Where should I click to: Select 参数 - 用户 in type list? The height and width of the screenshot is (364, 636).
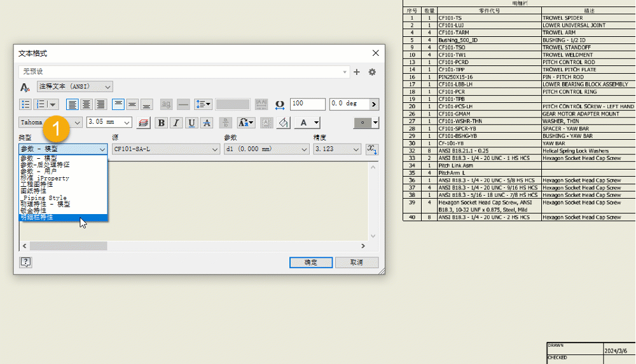[x=63, y=171]
